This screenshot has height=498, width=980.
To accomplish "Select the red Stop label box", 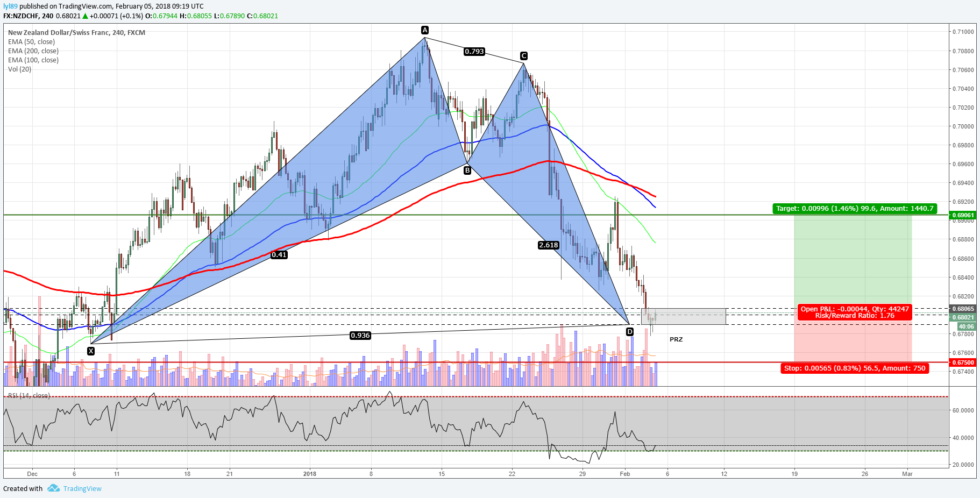I will tap(855, 368).
